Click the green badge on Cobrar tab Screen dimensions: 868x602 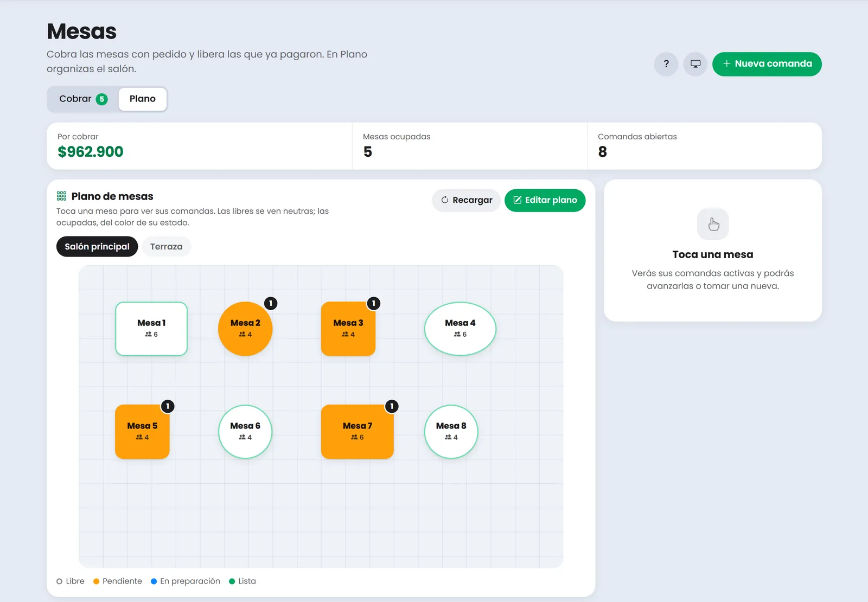tap(102, 99)
